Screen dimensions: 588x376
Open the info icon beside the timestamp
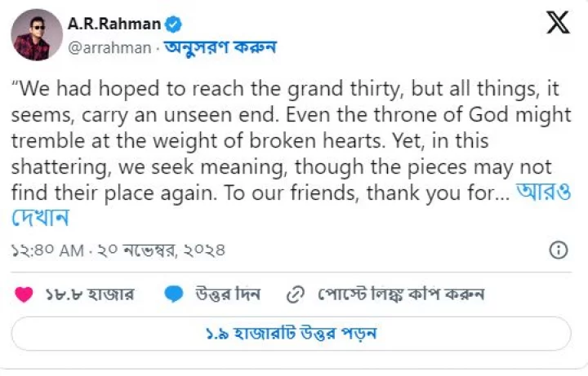pyautogui.click(x=559, y=250)
